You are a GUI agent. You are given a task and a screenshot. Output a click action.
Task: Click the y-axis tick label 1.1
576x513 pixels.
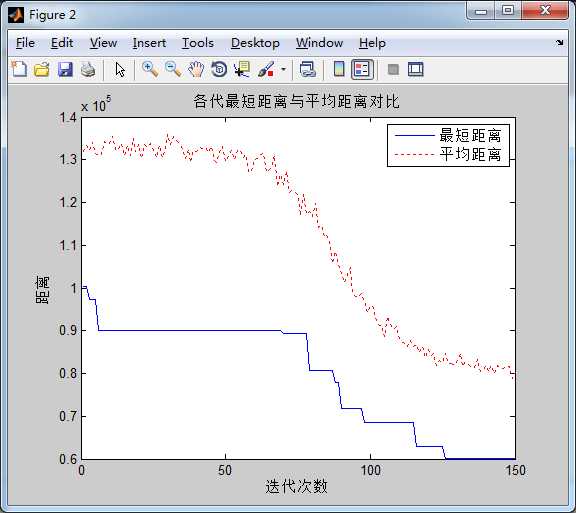[x=68, y=245]
